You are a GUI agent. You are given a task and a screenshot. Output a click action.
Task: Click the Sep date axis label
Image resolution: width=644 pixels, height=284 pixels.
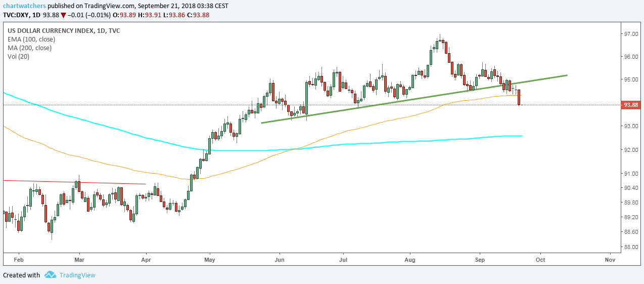tap(479, 259)
